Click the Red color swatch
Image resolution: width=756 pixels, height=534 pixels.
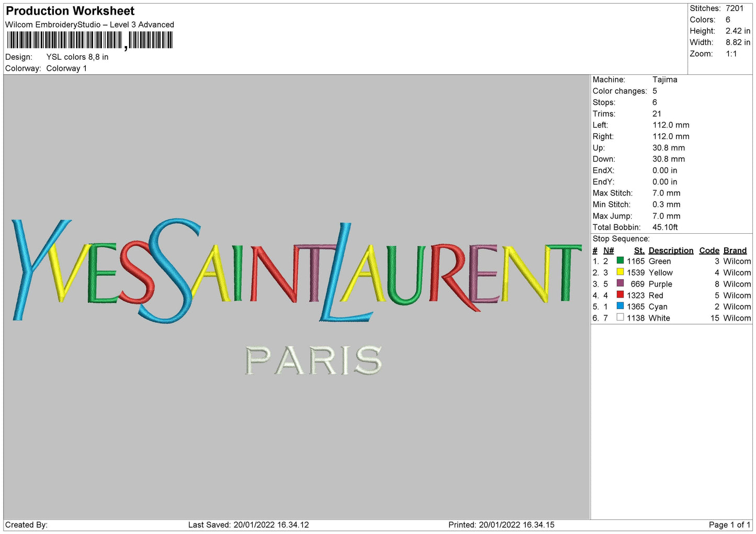620,294
